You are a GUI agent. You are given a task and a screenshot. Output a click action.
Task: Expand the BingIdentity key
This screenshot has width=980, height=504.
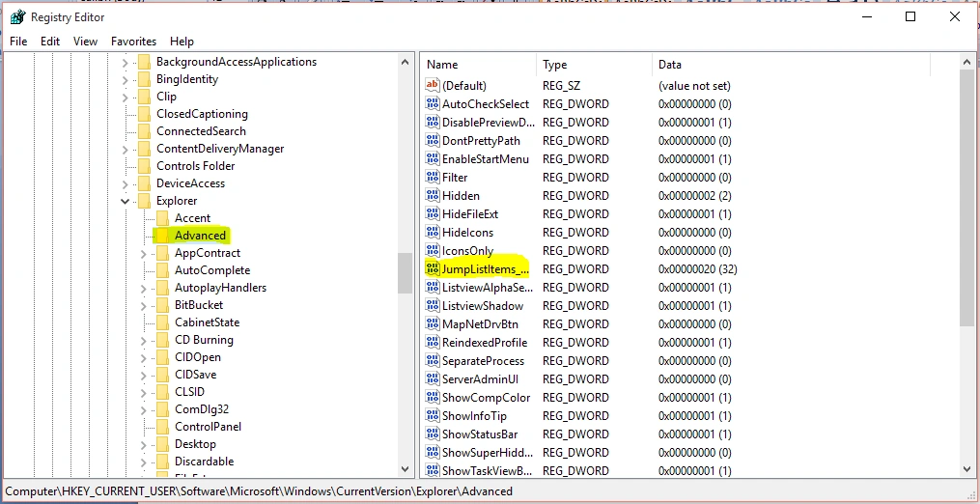pyautogui.click(x=125, y=79)
